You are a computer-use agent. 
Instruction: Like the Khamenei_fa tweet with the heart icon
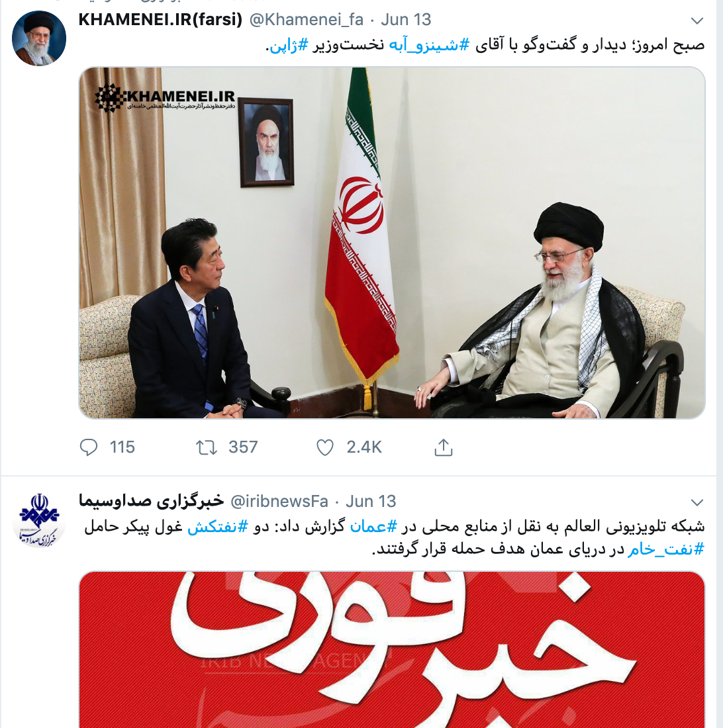(x=324, y=447)
